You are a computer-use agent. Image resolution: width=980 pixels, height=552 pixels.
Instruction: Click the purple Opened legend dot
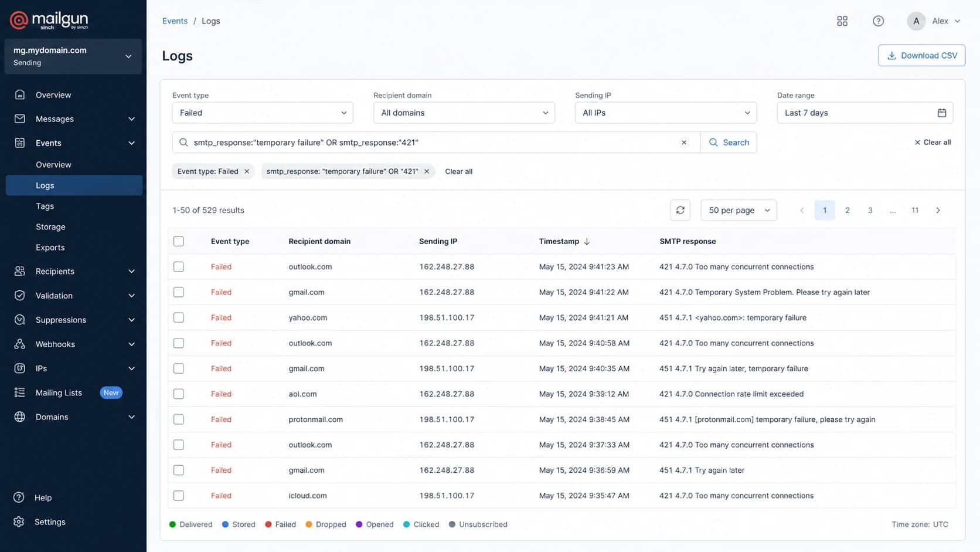click(x=359, y=524)
